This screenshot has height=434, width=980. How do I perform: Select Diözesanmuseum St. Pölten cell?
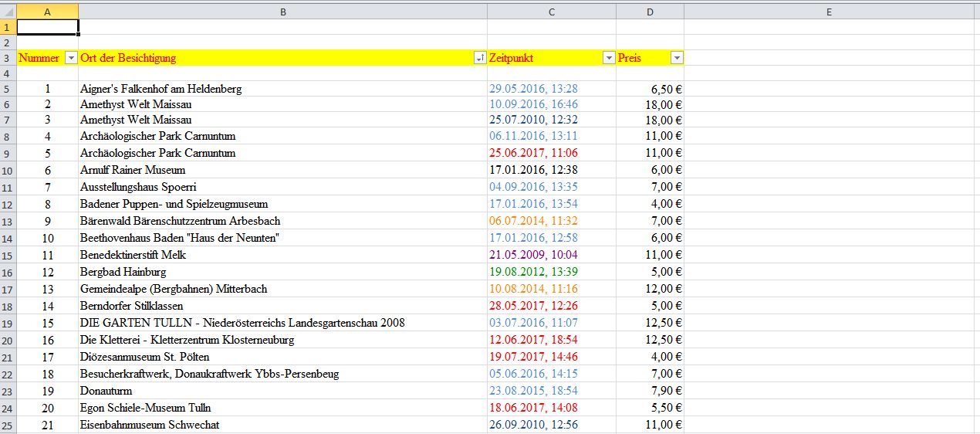click(x=282, y=357)
